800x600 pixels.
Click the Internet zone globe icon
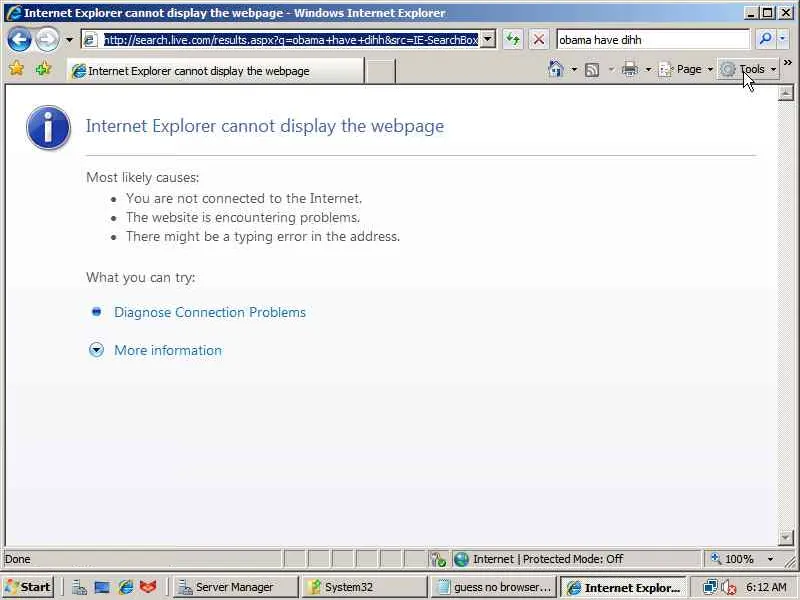pos(461,559)
